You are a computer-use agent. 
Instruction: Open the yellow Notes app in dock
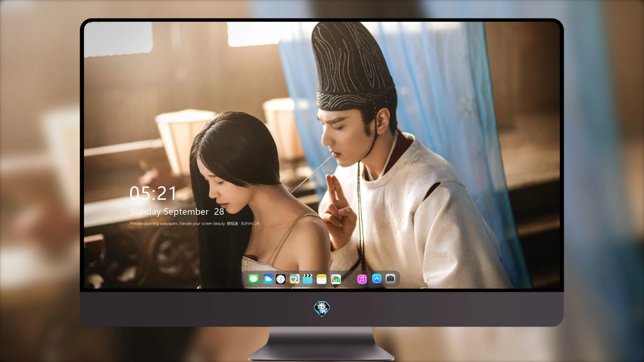(x=321, y=279)
